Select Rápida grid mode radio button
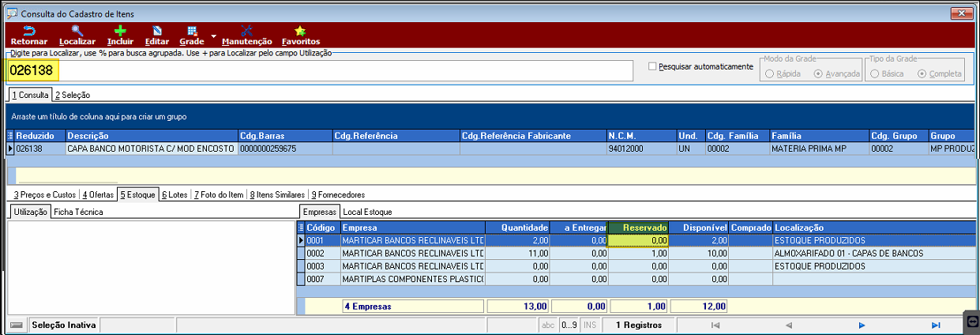 (769, 73)
